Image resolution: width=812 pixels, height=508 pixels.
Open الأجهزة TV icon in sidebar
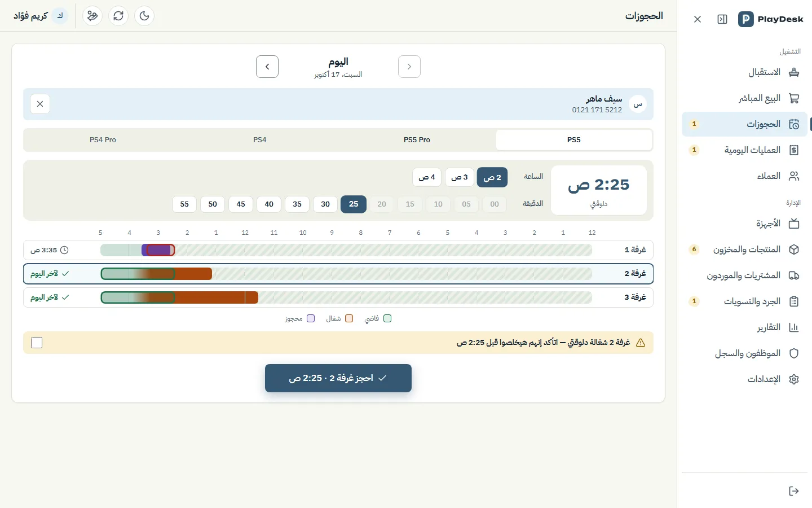pyautogui.click(x=794, y=224)
